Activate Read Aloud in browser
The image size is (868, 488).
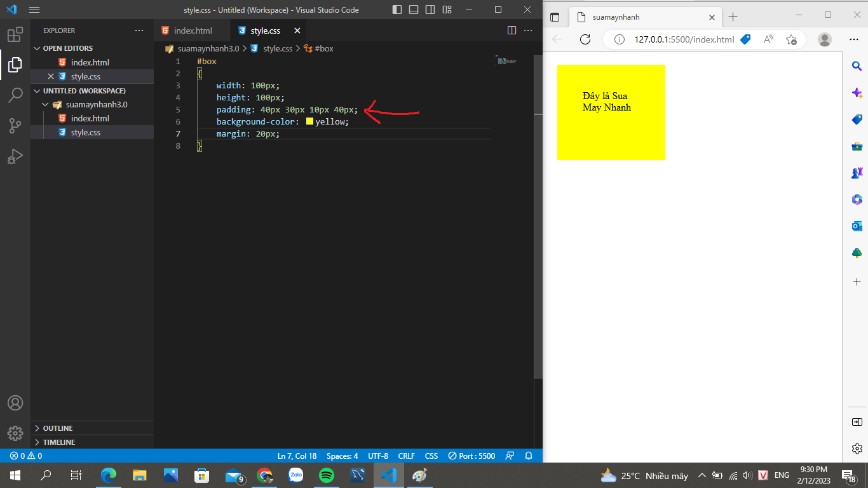[x=768, y=39]
